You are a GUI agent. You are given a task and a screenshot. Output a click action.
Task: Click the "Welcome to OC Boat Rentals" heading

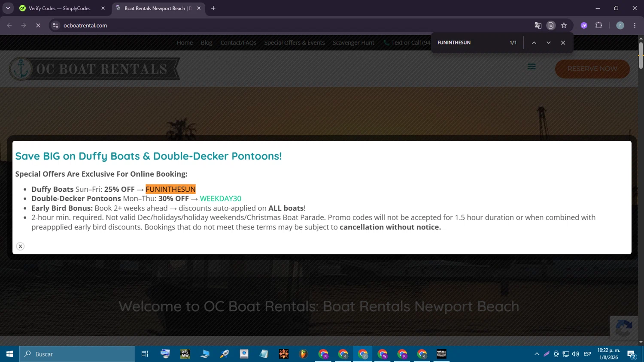coord(319,306)
